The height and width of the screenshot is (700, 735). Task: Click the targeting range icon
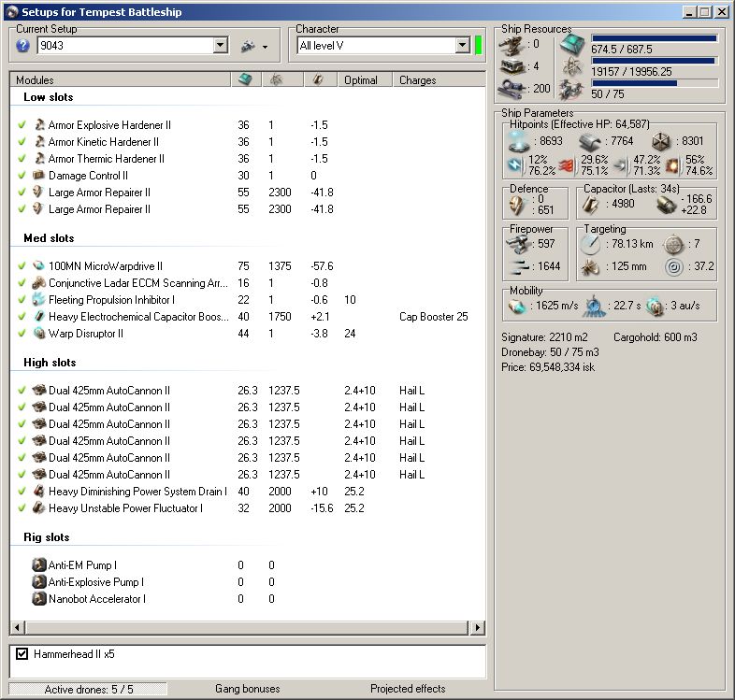tap(590, 244)
